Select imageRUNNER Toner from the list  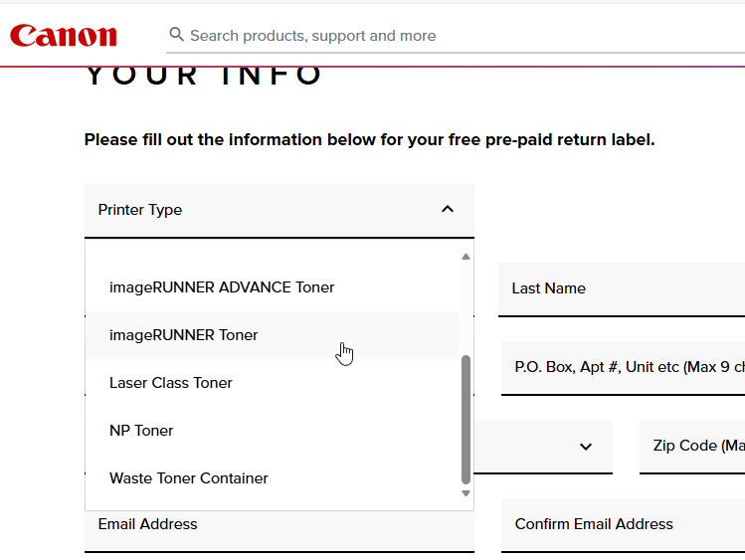(184, 335)
